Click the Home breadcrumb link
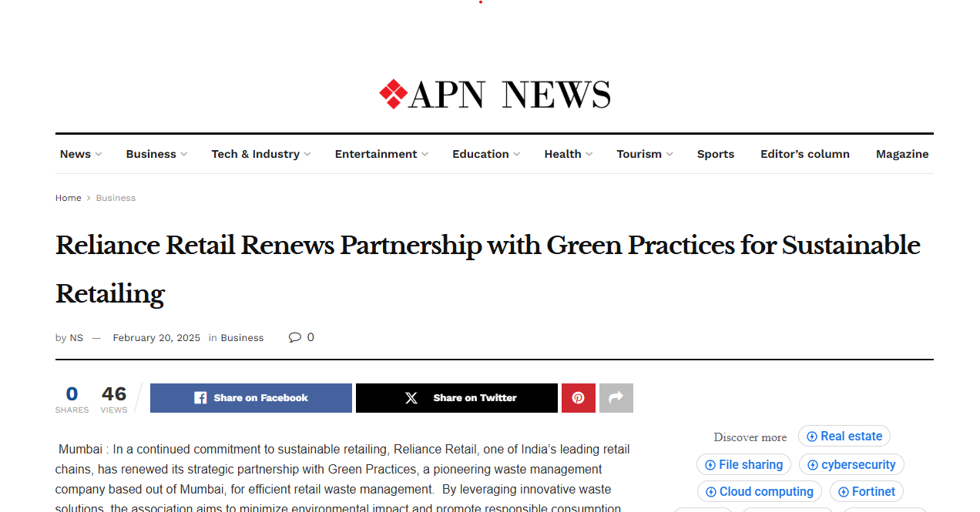Viewport: 980px width, 512px height. [x=68, y=198]
